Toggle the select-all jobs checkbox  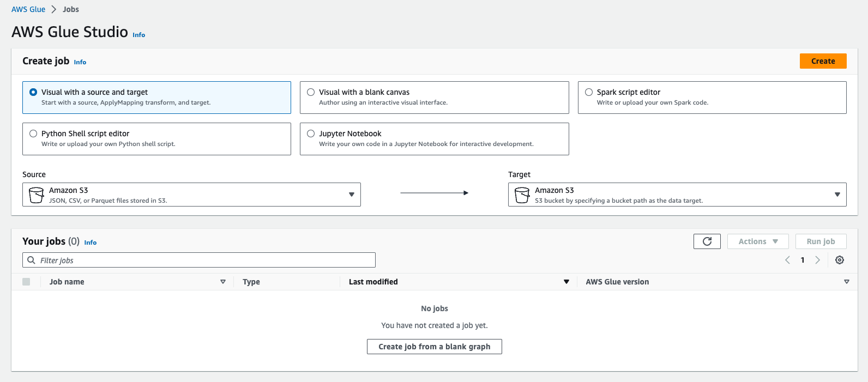[26, 282]
